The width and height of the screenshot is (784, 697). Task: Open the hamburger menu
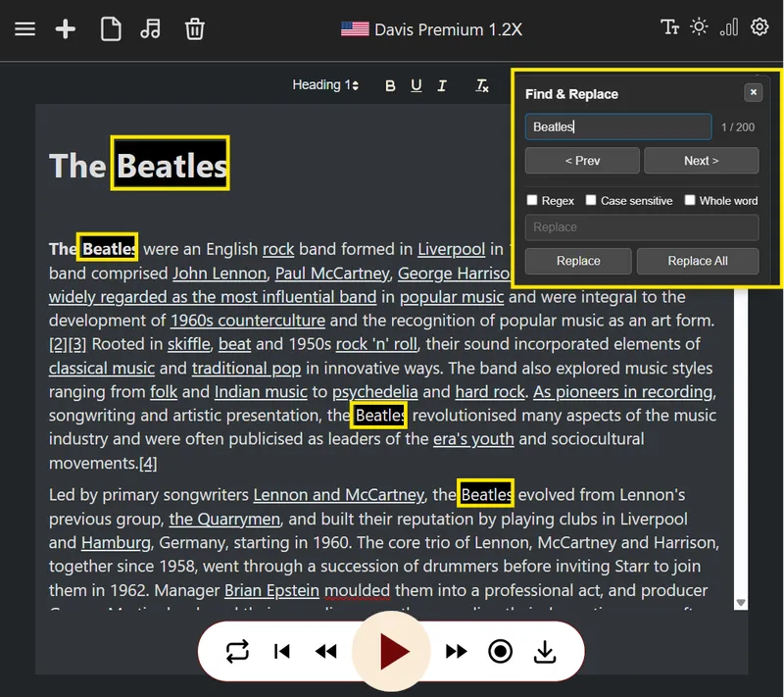pyautogui.click(x=24, y=29)
